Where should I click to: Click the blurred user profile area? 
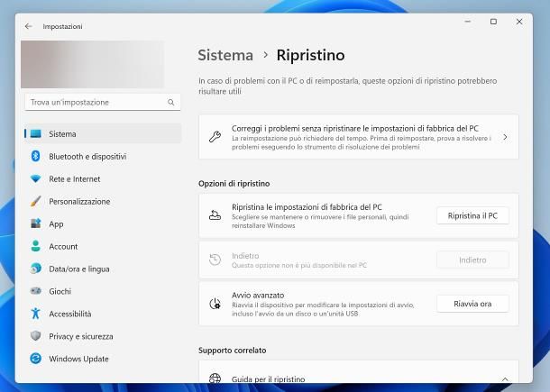[93, 64]
